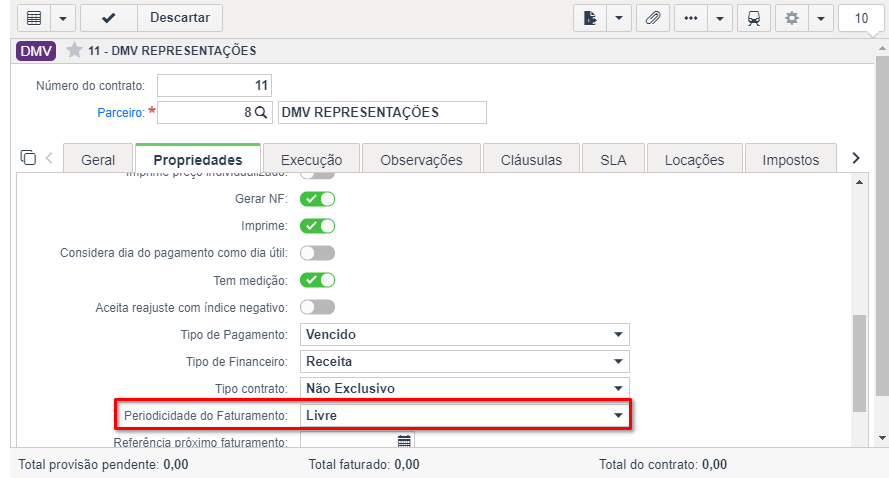Open the Tipo de Pagamento dropdown

[x=464, y=335]
